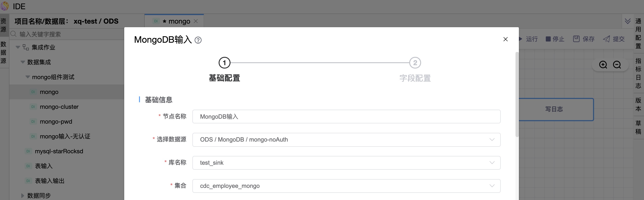Click the 节点名称 input field
Image resolution: width=644 pixels, height=200 pixels.
(346, 117)
